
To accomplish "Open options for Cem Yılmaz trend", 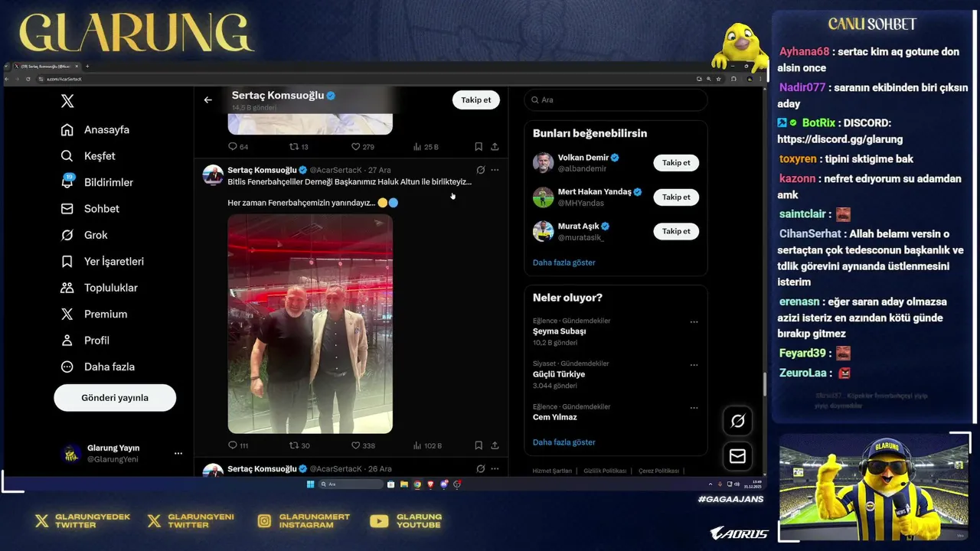I will click(694, 408).
